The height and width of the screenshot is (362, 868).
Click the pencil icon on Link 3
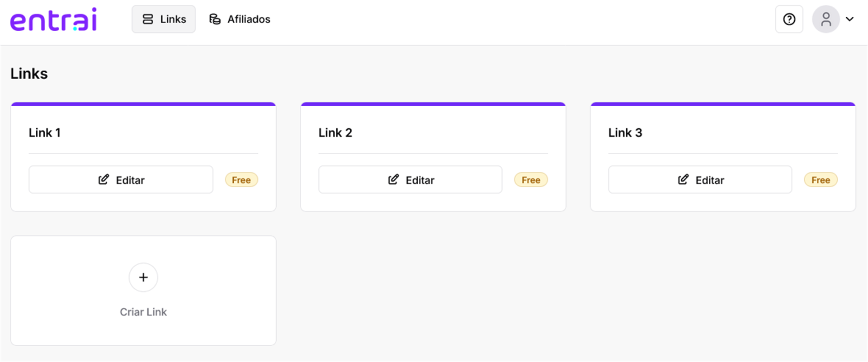(x=683, y=180)
